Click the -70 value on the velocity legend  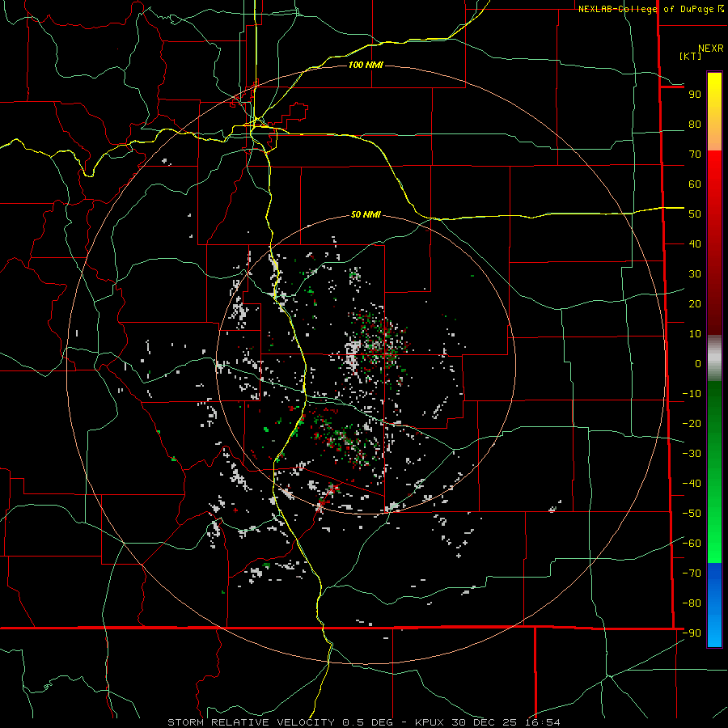pyautogui.click(x=692, y=573)
